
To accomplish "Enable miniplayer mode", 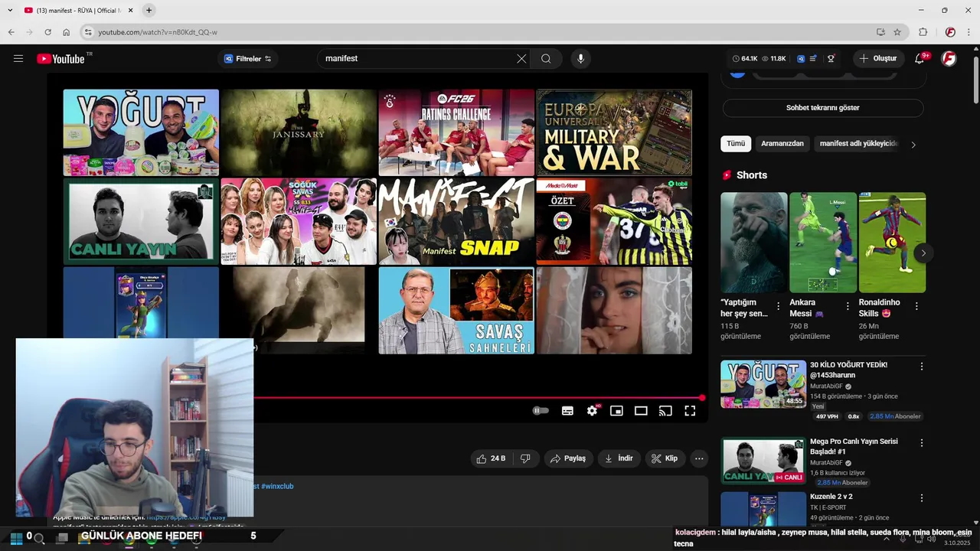I will pos(616,411).
